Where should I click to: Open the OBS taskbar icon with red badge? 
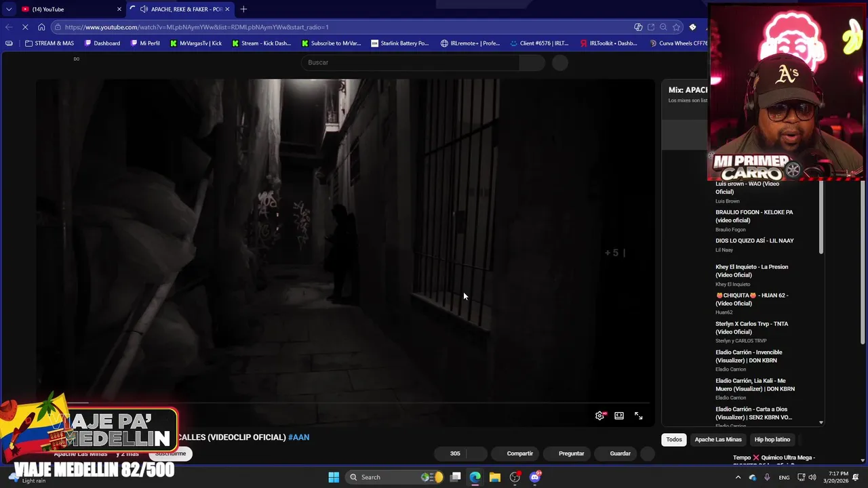(x=515, y=477)
